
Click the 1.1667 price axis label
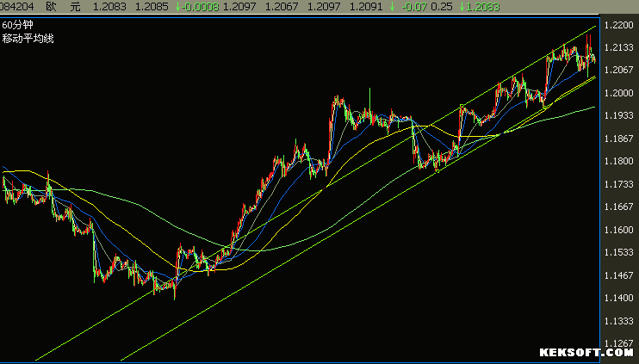(x=618, y=207)
